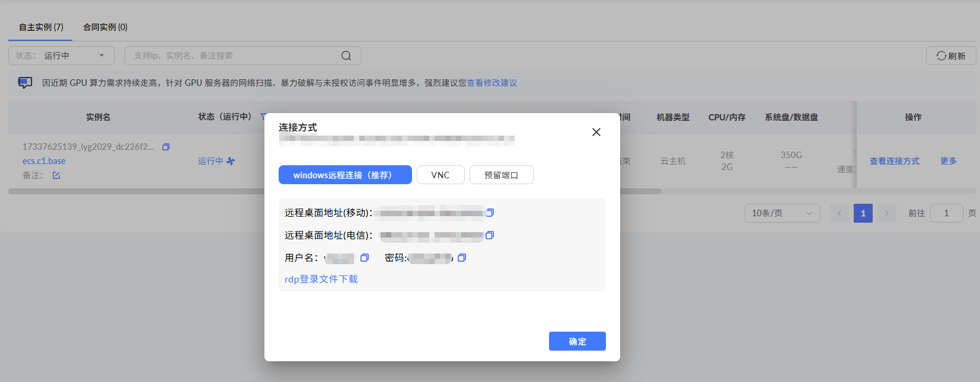Click the 系统盘/数据盘 column header
980x382 pixels.
point(791,117)
